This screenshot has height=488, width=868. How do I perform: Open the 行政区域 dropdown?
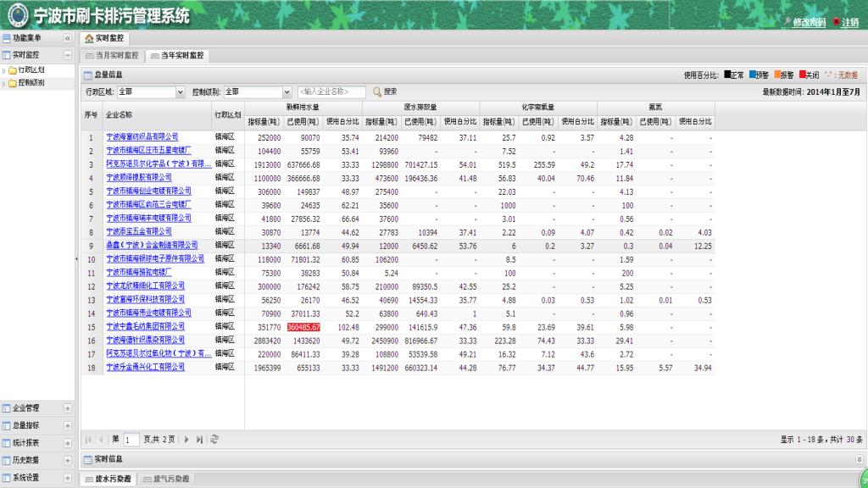[180, 91]
